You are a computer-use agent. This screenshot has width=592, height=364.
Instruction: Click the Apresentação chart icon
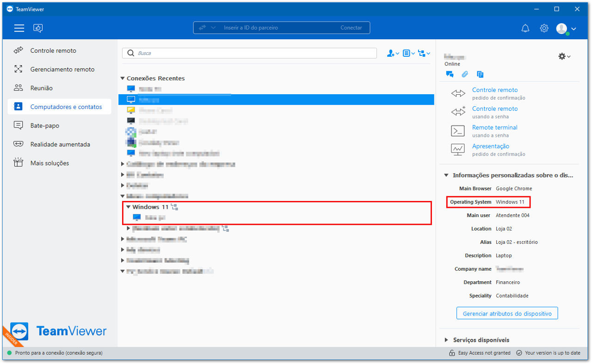click(457, 149)
